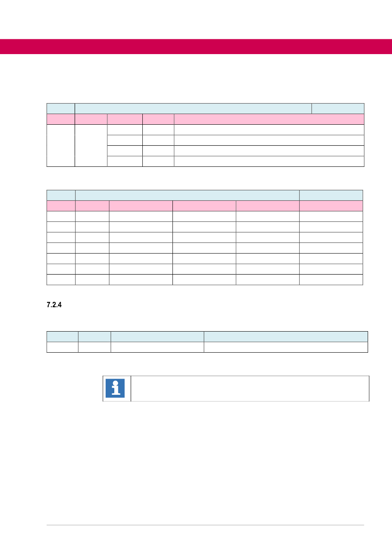Select the 7.2.4 section heading

coord(54,305)
